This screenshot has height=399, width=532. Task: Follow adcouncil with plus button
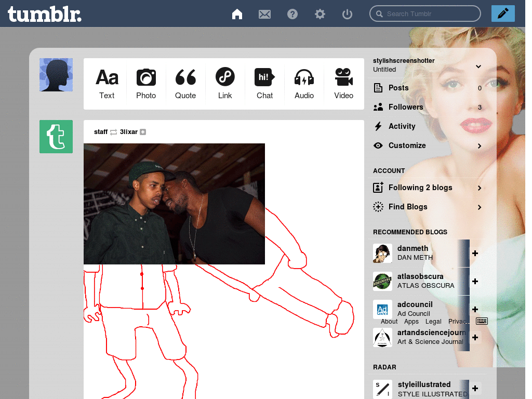tap(475, 309)
